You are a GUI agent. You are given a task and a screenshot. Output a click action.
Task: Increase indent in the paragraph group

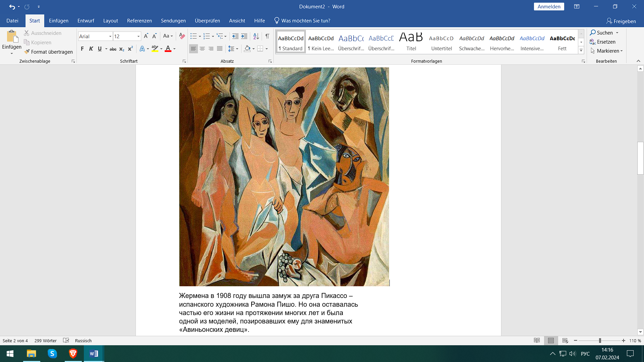pos(245,36)
